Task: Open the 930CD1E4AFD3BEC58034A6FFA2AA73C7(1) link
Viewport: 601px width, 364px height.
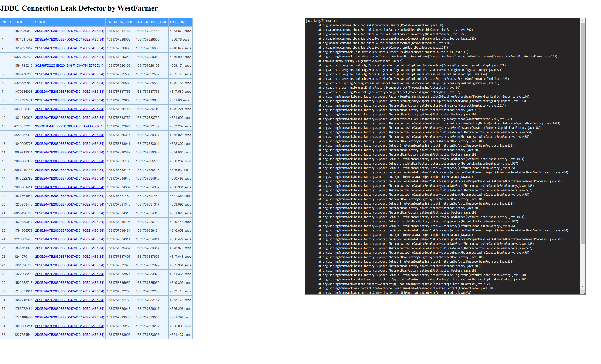Action: 69,126
